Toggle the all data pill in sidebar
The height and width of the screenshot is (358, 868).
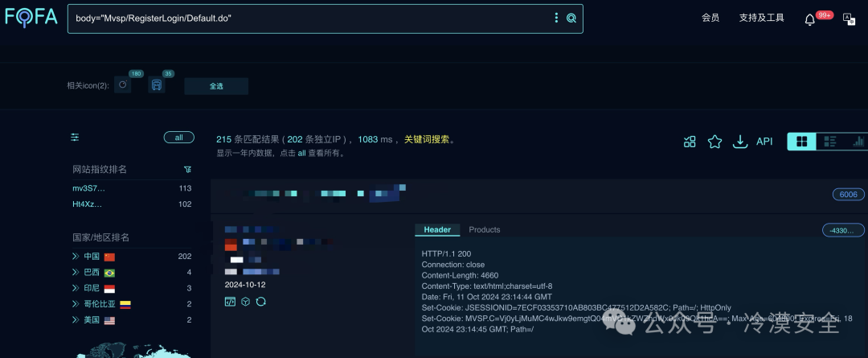[x=178, y=138]
